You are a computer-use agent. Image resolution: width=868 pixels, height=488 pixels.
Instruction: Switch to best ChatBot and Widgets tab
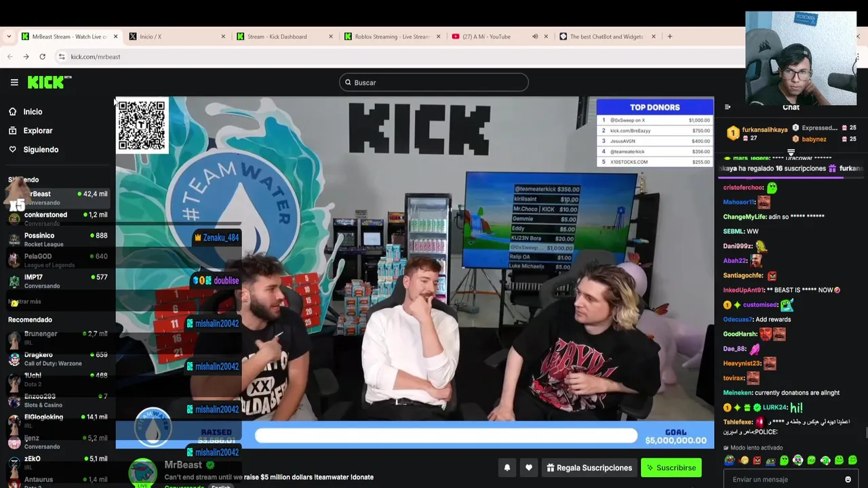(606, 37)
